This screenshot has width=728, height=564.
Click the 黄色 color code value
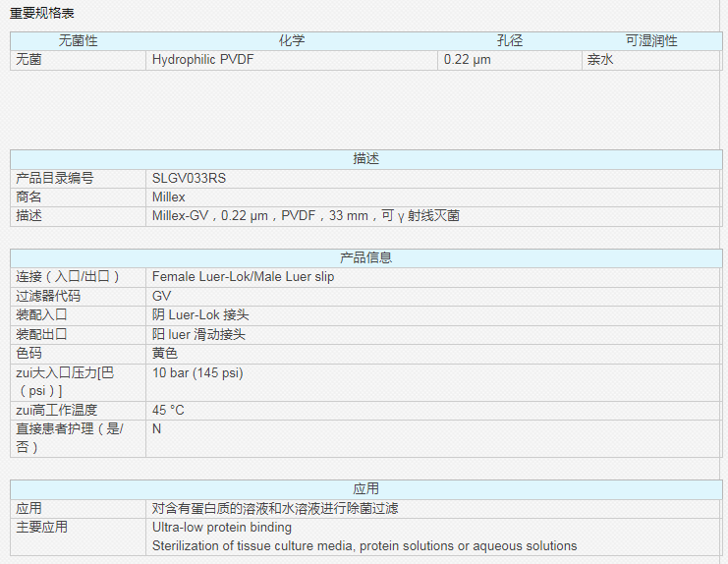pyautogui.click(x=165, y=354)
